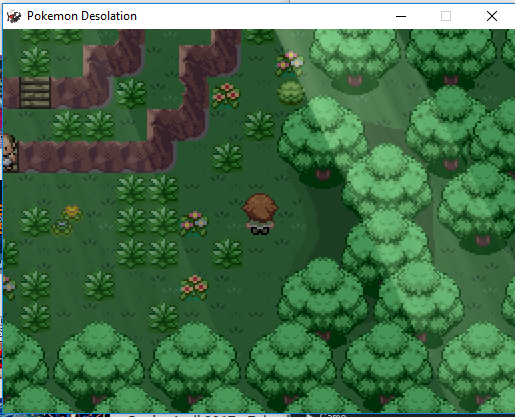The height and width of the screenshot is (417, 515).
Task: Click the wooden stairs on the cliff
Action: click(x=35, y=92)
